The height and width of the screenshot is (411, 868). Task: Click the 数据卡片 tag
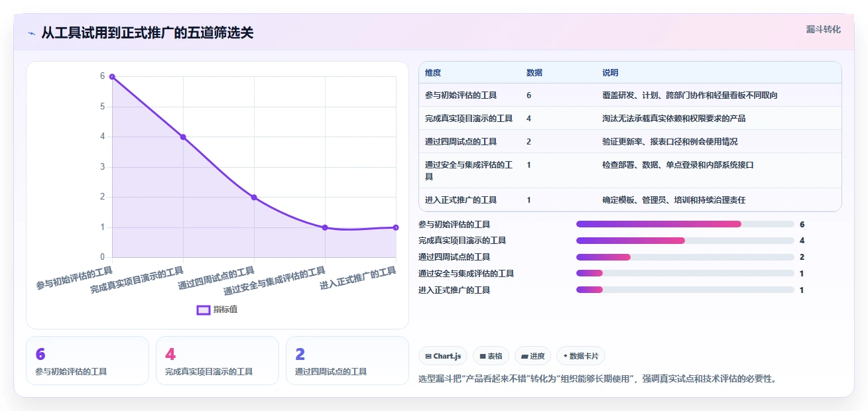coord(581,356)
